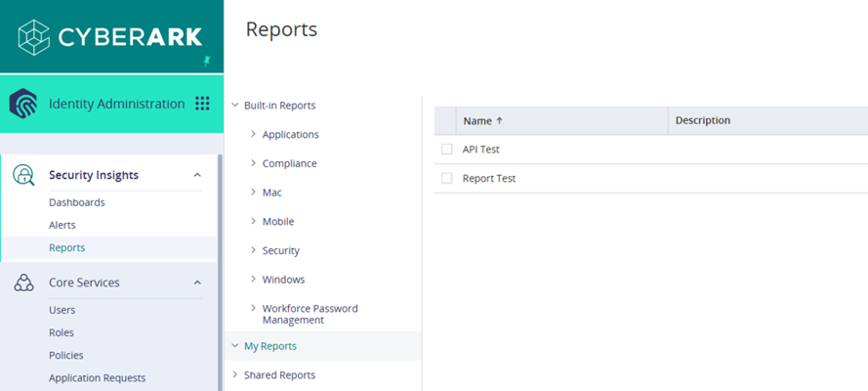Go to Users under Core Services

(62, 310)
